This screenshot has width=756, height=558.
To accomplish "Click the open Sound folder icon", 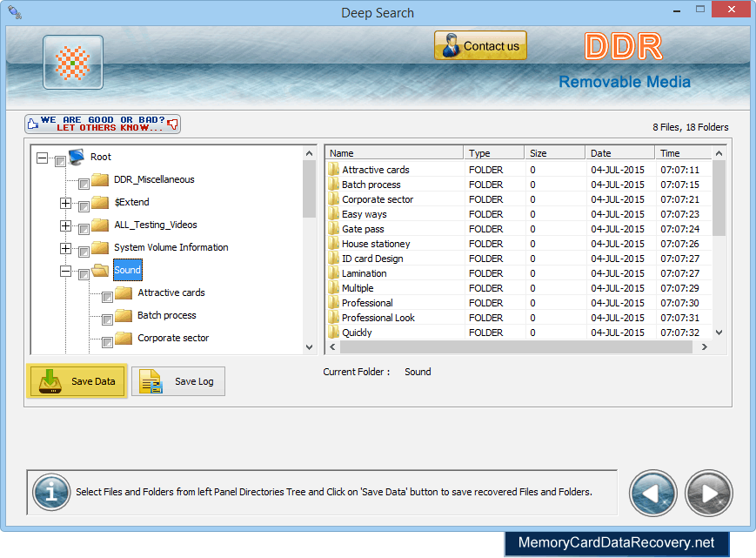I will point(100,271).
